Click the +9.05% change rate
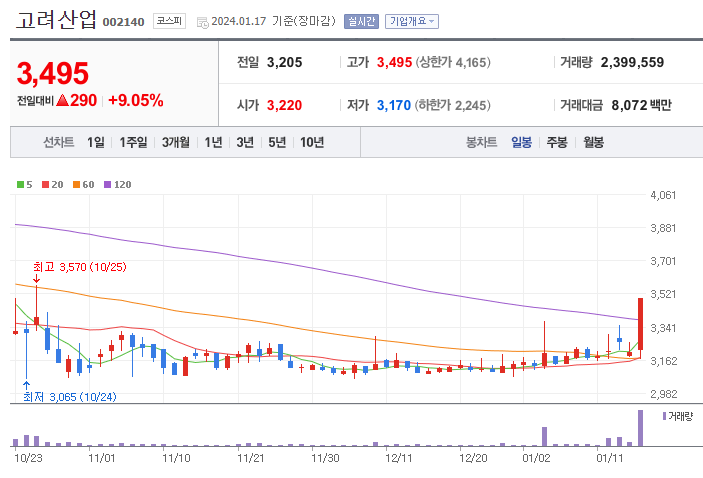 136,100
